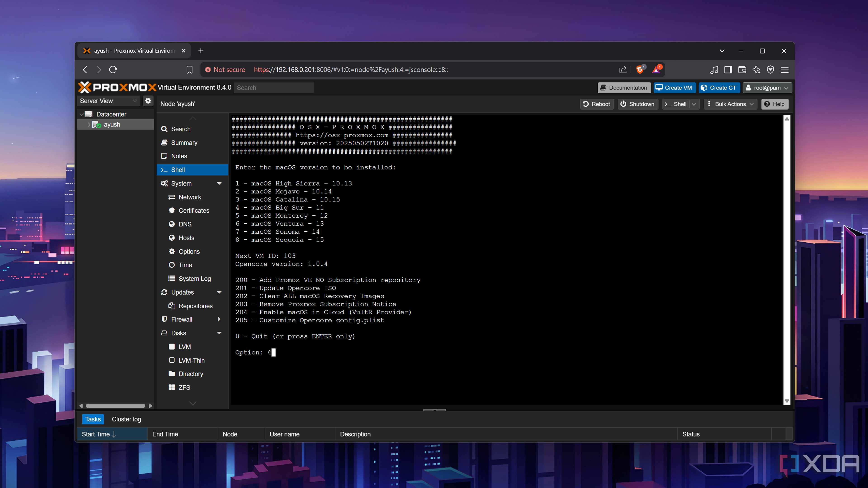Click the Proxmox search field

(273, 88)
